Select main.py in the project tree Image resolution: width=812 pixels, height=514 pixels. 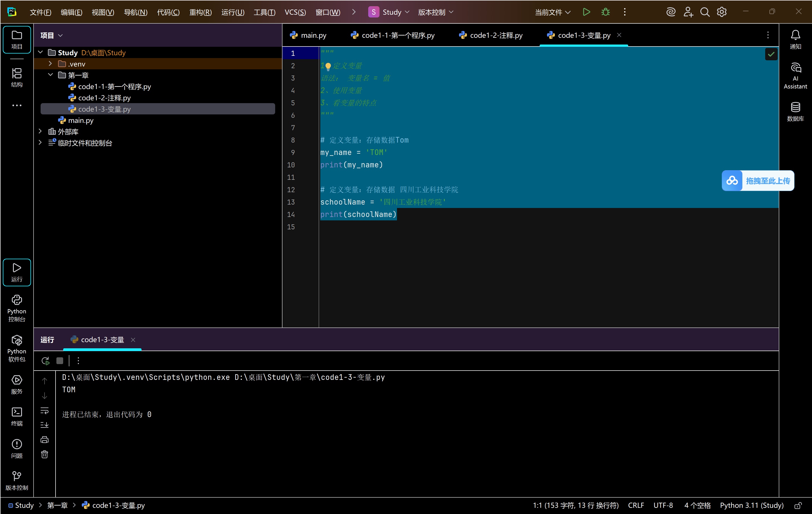(81, 120)
